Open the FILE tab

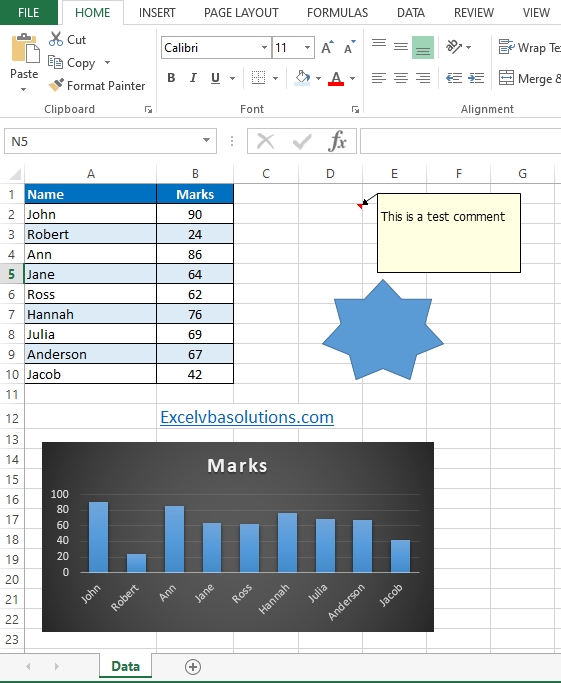(29, 13)
